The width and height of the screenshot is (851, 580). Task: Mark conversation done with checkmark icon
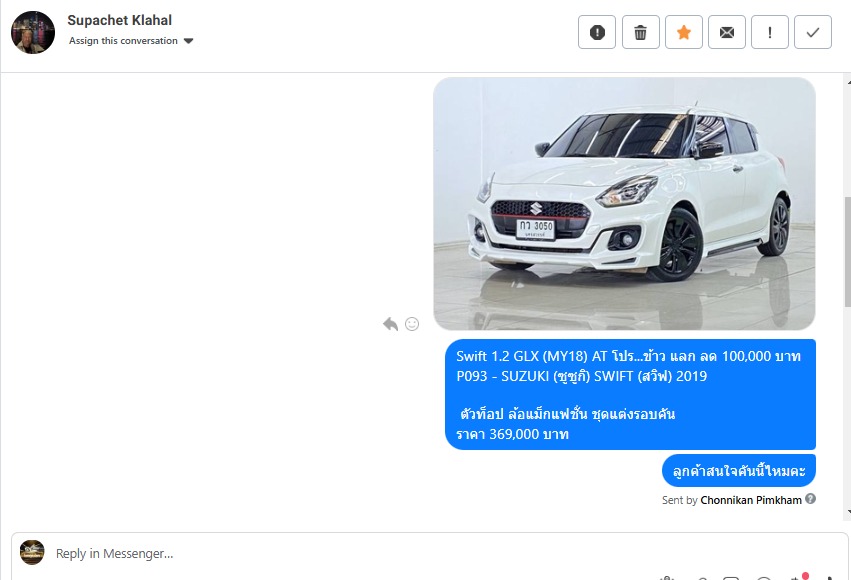(812, 33)
